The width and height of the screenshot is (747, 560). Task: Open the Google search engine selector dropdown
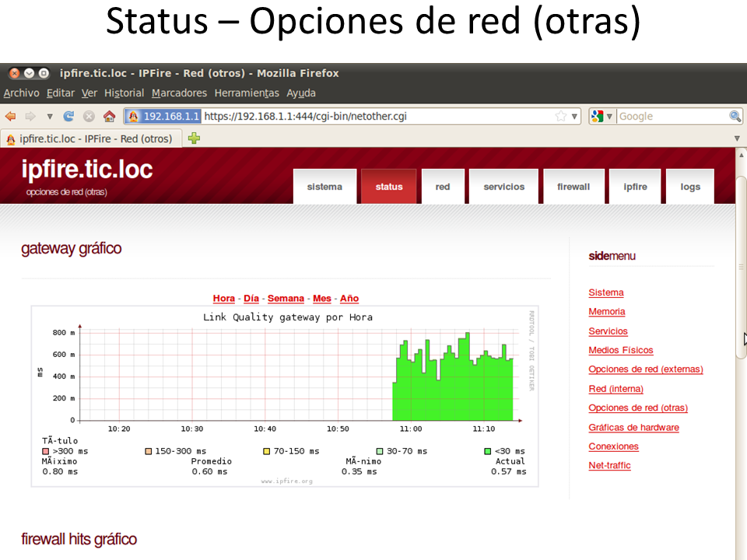click(x=601, y=117)
